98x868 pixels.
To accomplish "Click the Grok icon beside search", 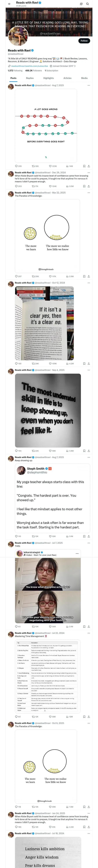I will pos(81,4).
